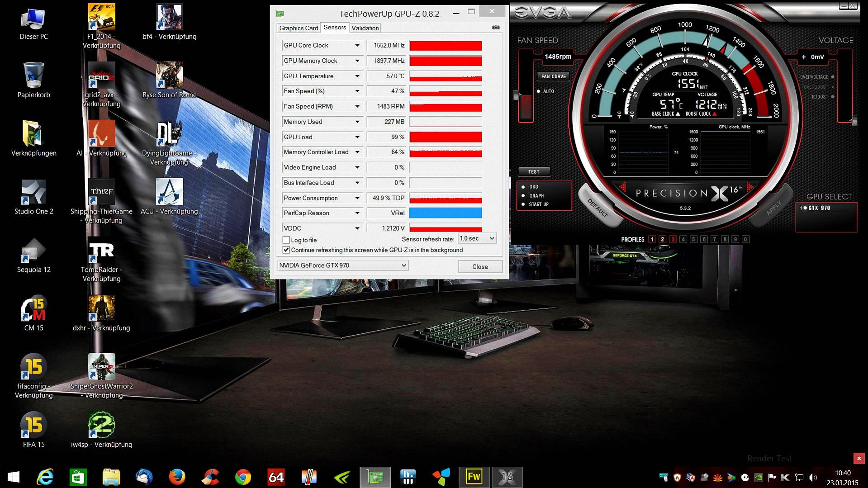Toggle the OSD option in Precision X

tap(523, 187)
